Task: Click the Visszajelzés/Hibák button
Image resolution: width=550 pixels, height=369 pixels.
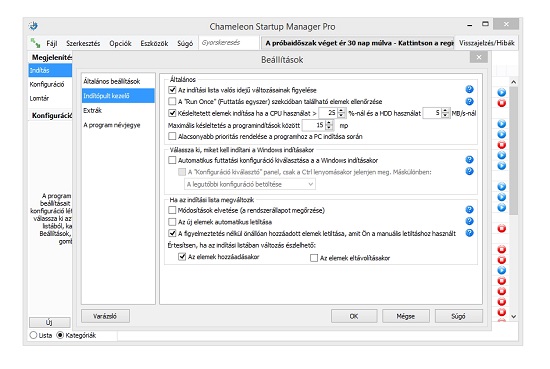Action: click(x=487, y=43)
